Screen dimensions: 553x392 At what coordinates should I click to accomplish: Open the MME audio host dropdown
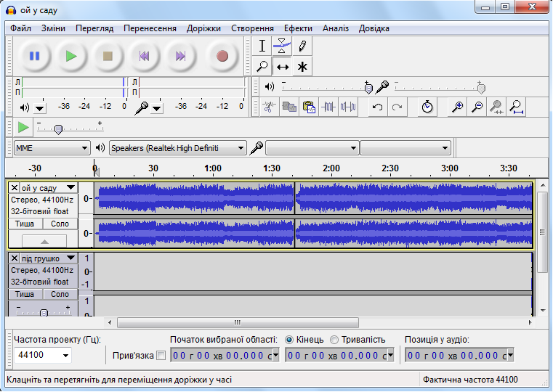point(52,148)
